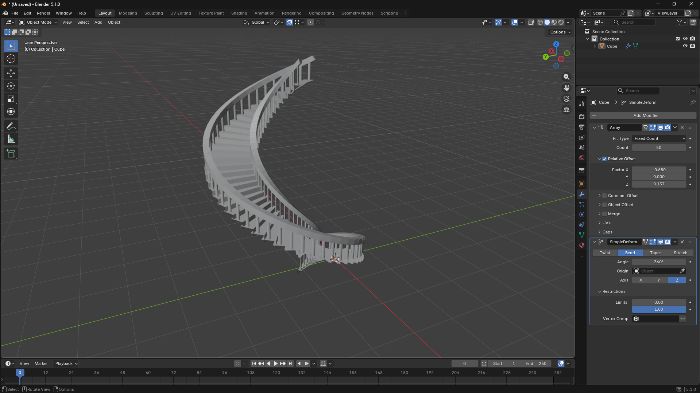Screen dimensions: 700x393
Task: Click the SimpleDeform Angle slider
Action: [659, 262]
